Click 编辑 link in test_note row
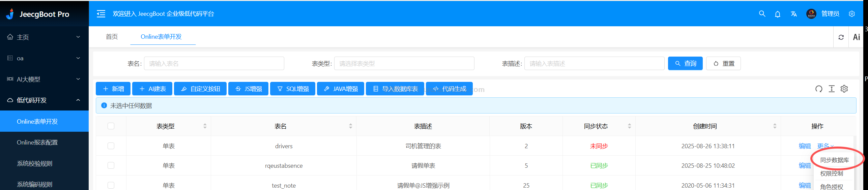 point(805,185)
